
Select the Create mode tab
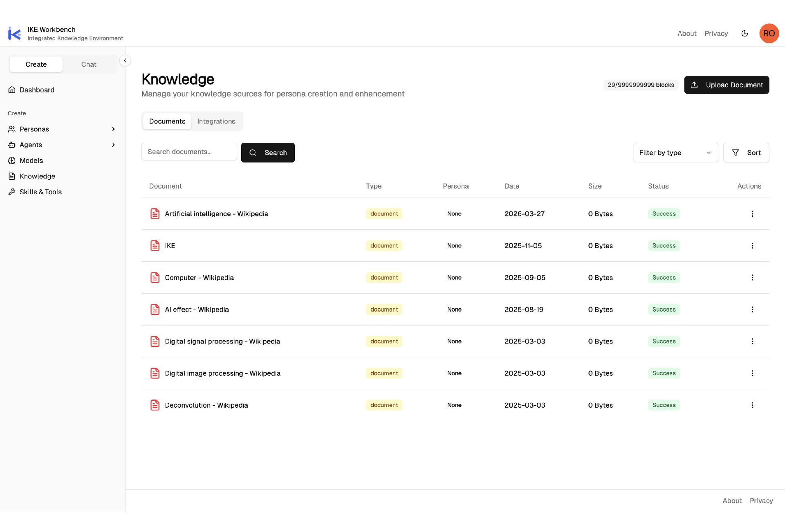coord(36,65)
